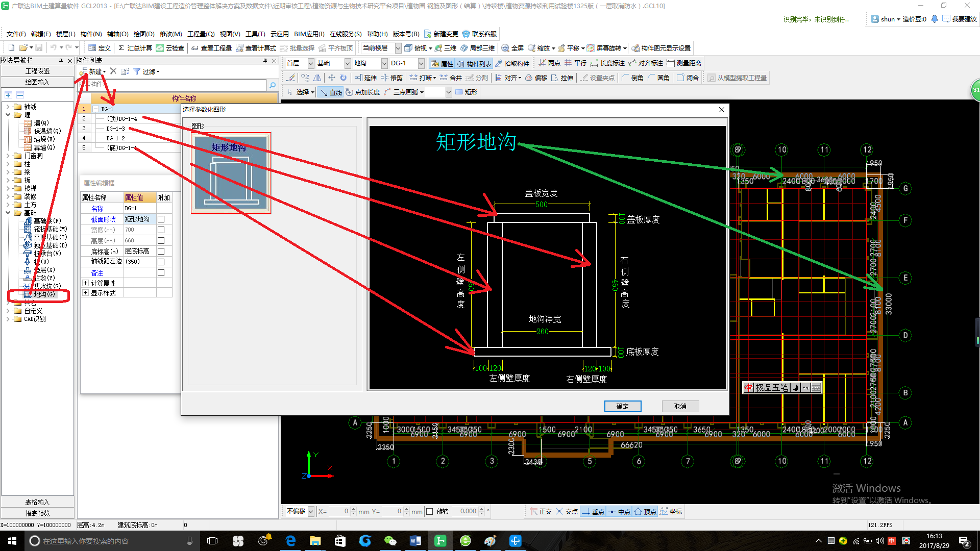Open the 当前楼层 dropdown

tap(398, 48)
